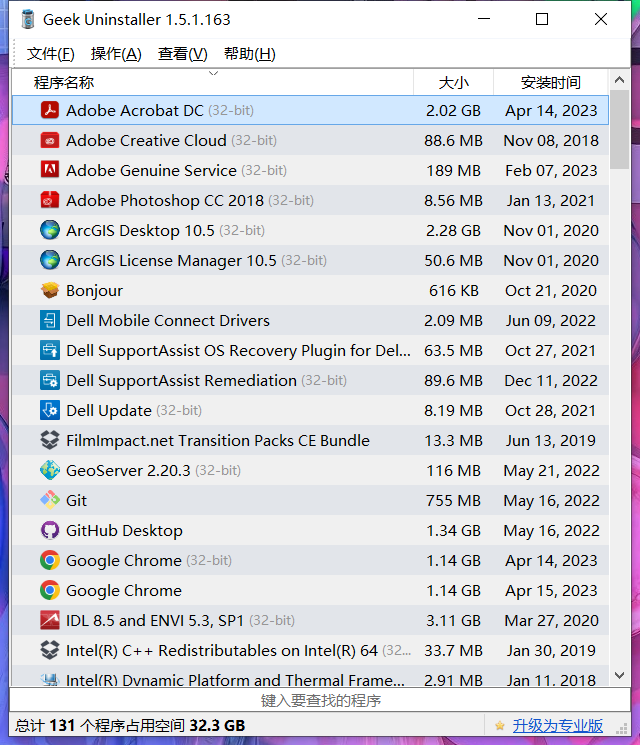Click the Git diamond icon
640x745 pixels.
click(50, 500)
